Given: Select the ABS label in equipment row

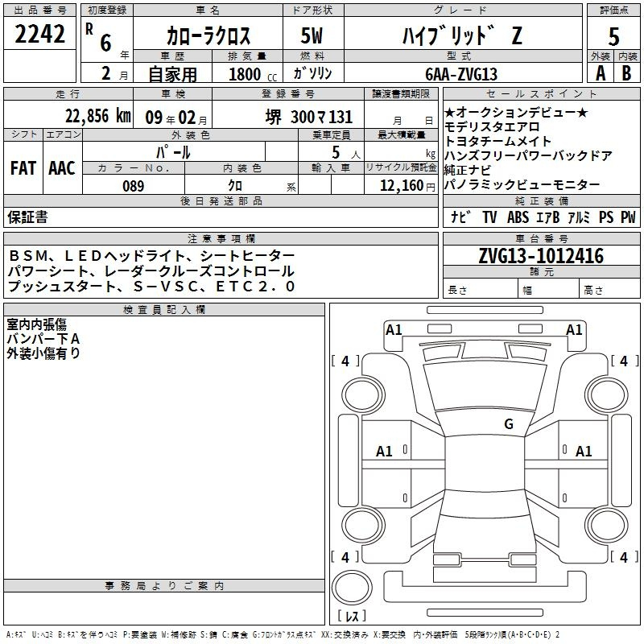Looking at the screenshot, I should (518, 217).
